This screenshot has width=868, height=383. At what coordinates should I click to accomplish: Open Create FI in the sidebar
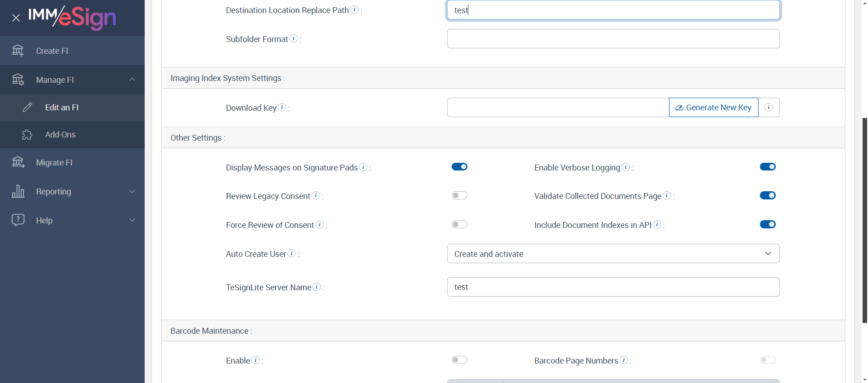(52, 51)
